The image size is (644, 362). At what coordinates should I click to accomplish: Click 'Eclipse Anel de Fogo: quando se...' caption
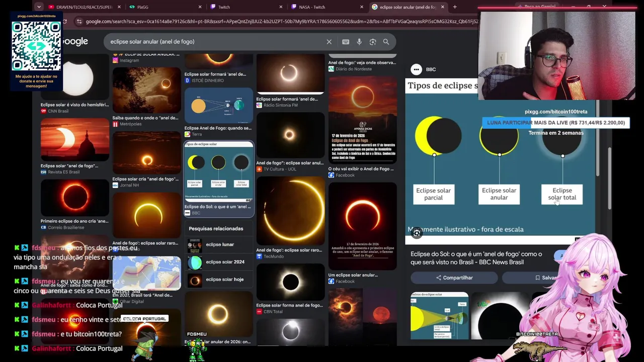[218, 128]
